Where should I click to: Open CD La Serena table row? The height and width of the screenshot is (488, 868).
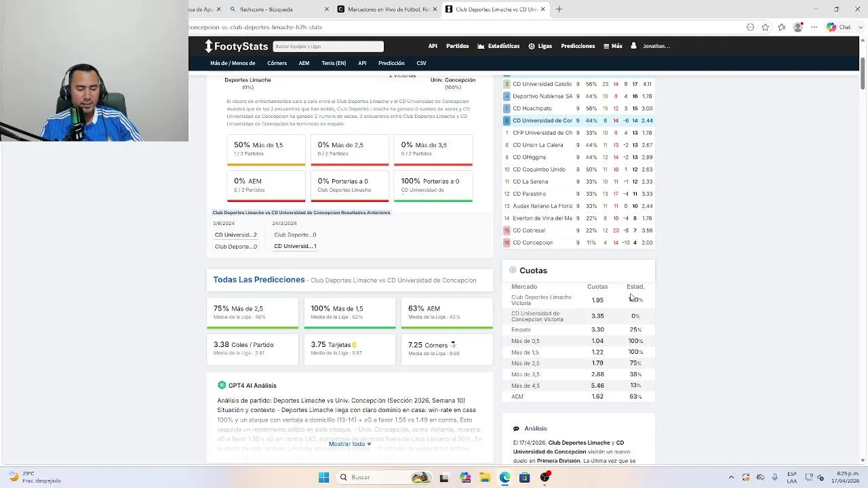[x=578, y=182]
